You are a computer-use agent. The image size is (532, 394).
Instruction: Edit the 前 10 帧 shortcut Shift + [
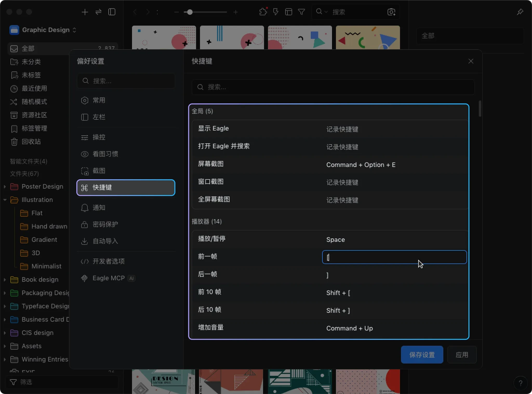coord(394,293)
